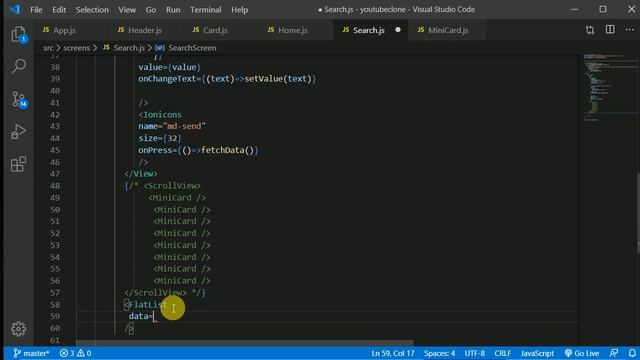Place cursor on onChangeText line
This screenshot has height=360, width=640.
tap(227, 79)
